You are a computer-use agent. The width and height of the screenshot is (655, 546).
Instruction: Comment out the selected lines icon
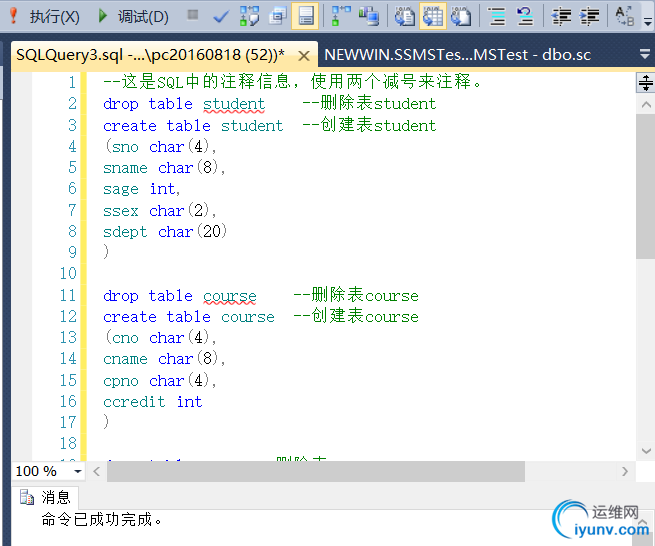pyautogui.click(x=497, y=16)
